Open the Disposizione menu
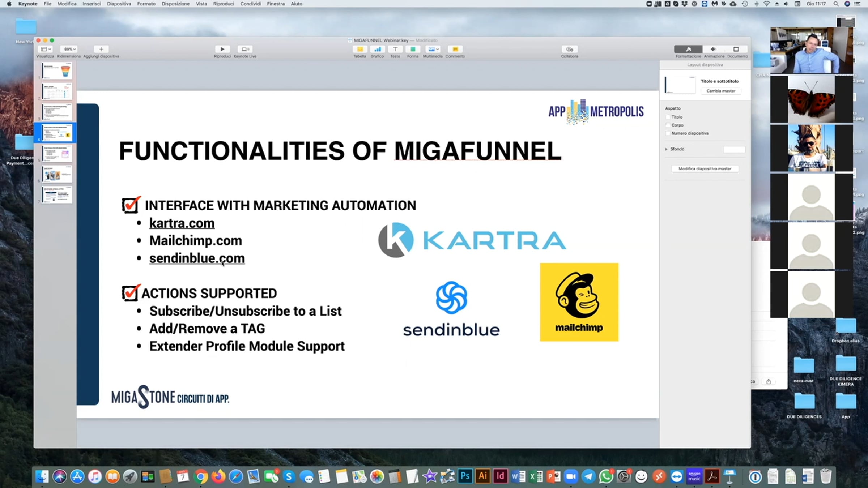The image size is (868, 488). click(175, 4)
